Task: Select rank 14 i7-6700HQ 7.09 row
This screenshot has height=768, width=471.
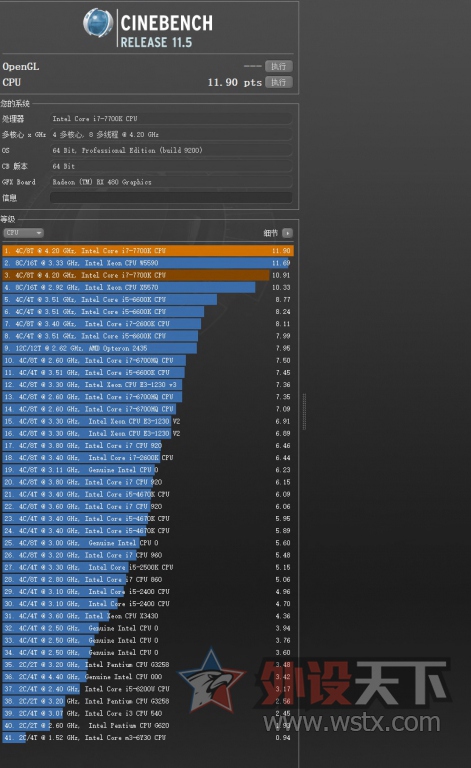Action: coord(148,409)
